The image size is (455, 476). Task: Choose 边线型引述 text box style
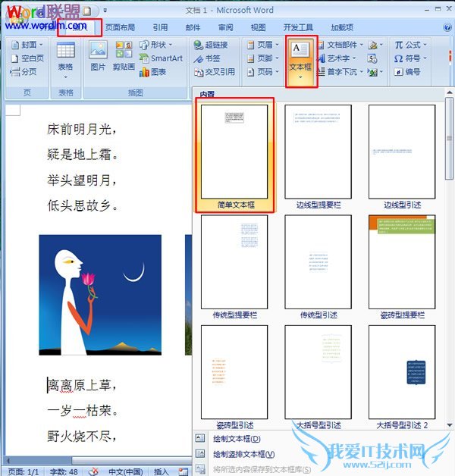402,157
